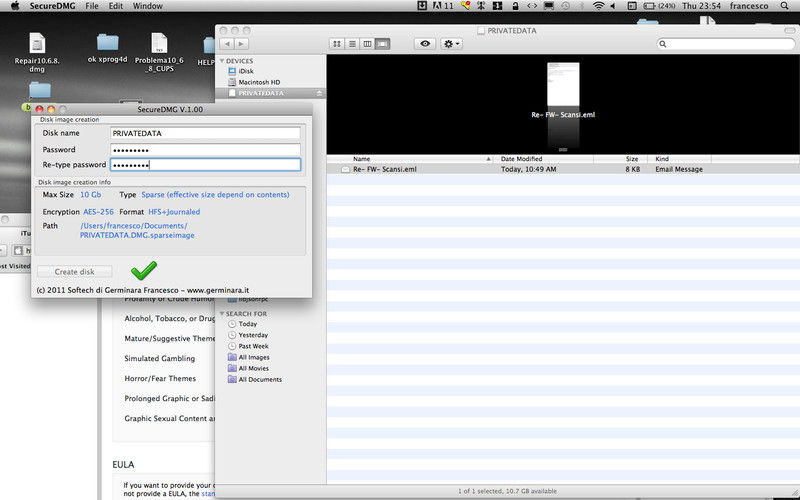Click the HFS+Journaled format value
The image size is (800, 500).
pyautogui.click(x=174, y=212)
